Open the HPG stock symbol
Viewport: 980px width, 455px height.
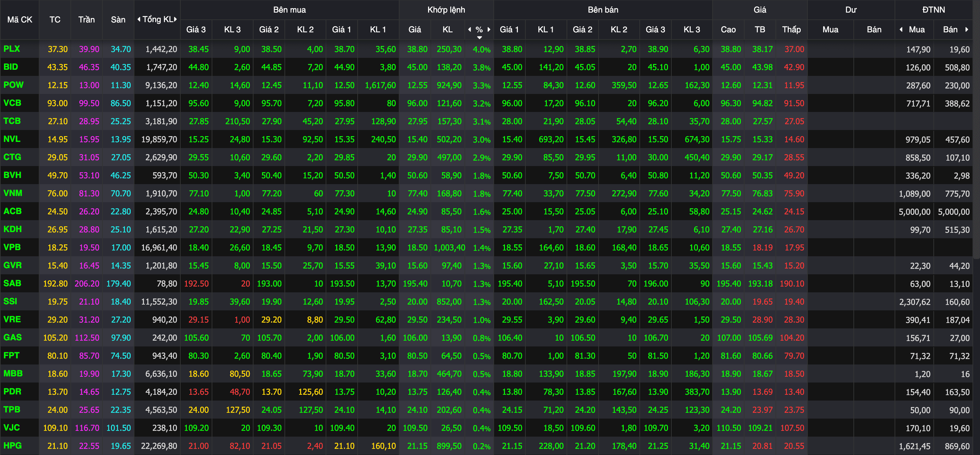pos(13,445)
